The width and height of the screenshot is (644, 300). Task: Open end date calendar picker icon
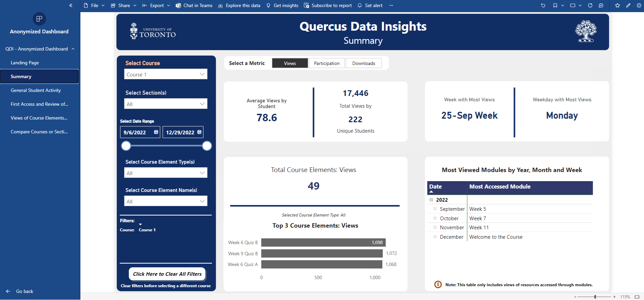pyautogui.click(x=200, y=132)
